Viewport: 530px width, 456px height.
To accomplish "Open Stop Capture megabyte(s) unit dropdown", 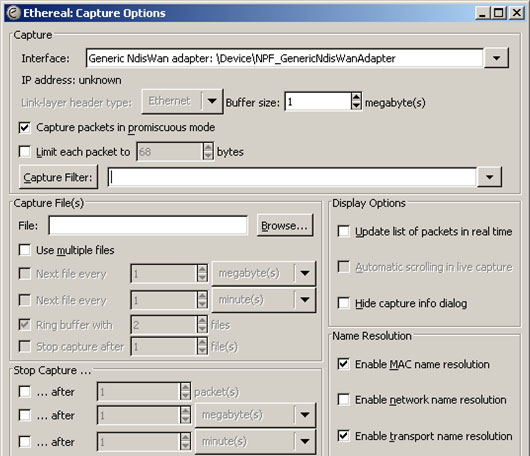I will 256,415.
